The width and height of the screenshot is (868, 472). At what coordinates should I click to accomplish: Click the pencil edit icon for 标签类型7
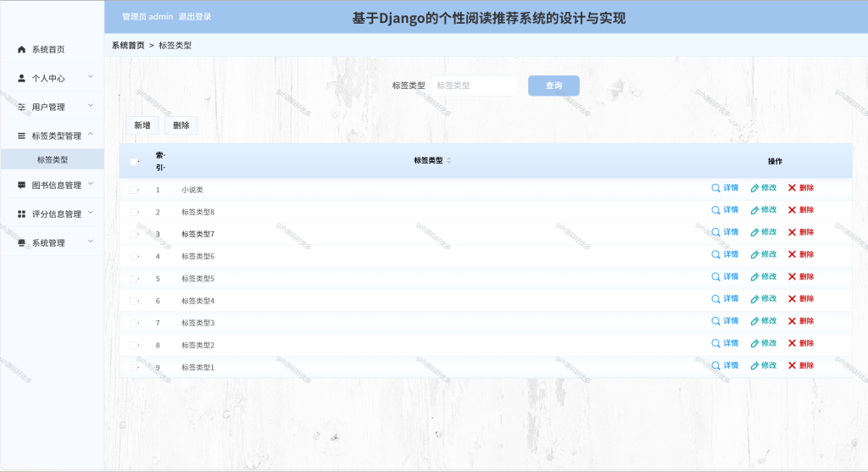click(754, 232)
